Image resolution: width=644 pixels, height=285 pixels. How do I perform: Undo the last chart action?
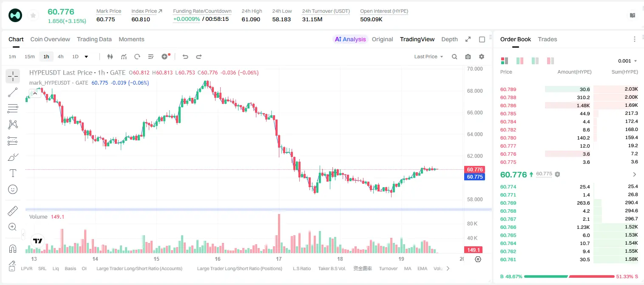click(185, 57)
